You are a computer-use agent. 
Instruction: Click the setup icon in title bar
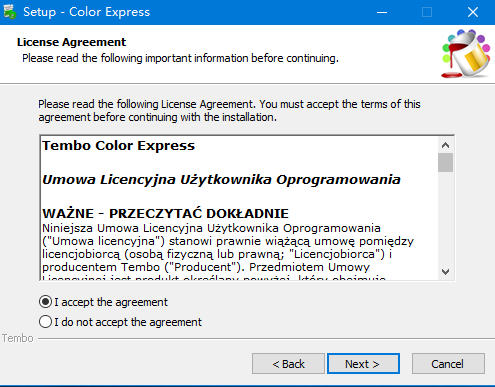tap(10, 12)
